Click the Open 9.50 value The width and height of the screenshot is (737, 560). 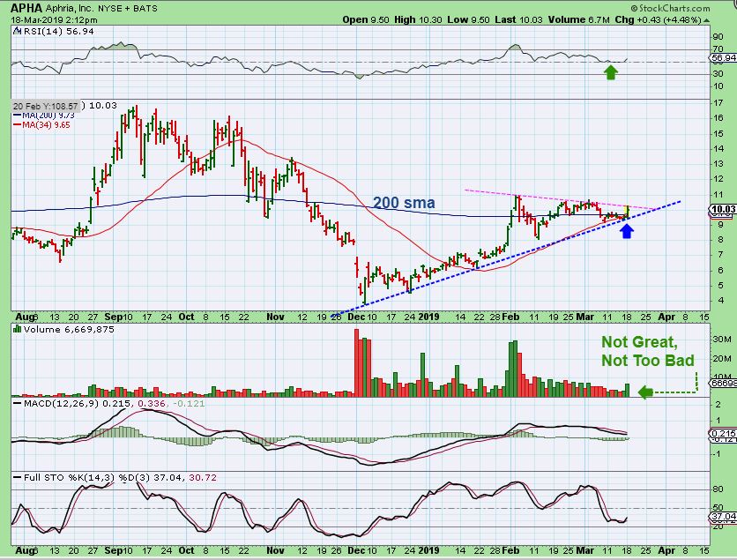366,20
